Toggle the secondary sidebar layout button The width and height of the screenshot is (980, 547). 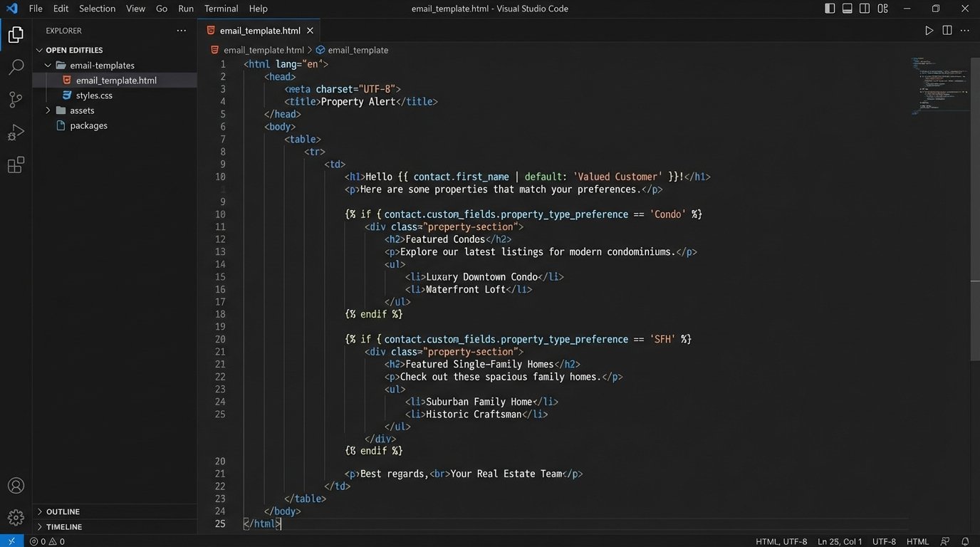[x=865, y=9]
